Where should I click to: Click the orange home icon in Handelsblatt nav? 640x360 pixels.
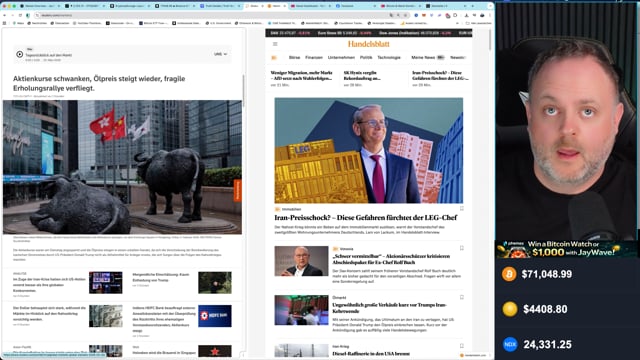pyautogui.click(x=274, y=58)
